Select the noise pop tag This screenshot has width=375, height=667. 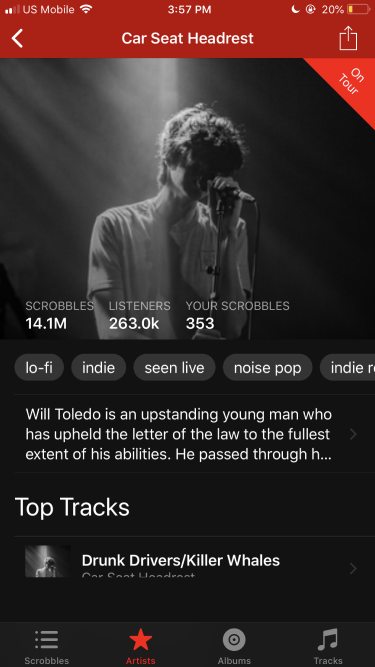coord(267,368)
